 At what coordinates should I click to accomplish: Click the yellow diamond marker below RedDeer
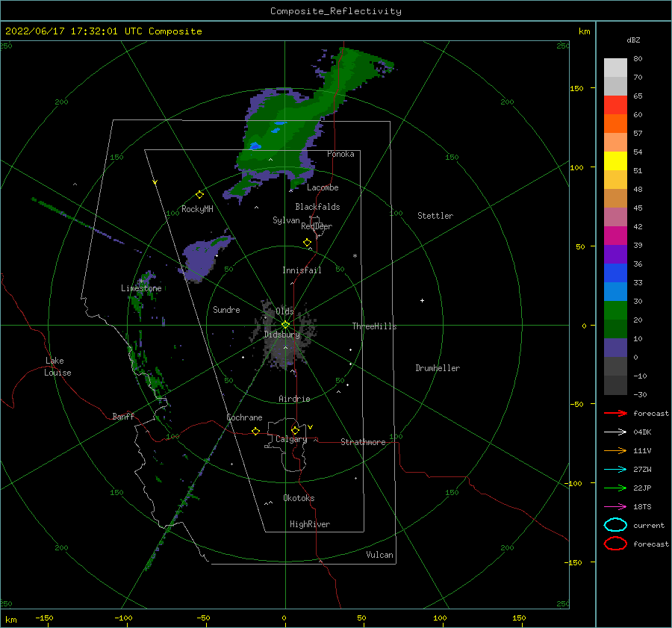307,243
